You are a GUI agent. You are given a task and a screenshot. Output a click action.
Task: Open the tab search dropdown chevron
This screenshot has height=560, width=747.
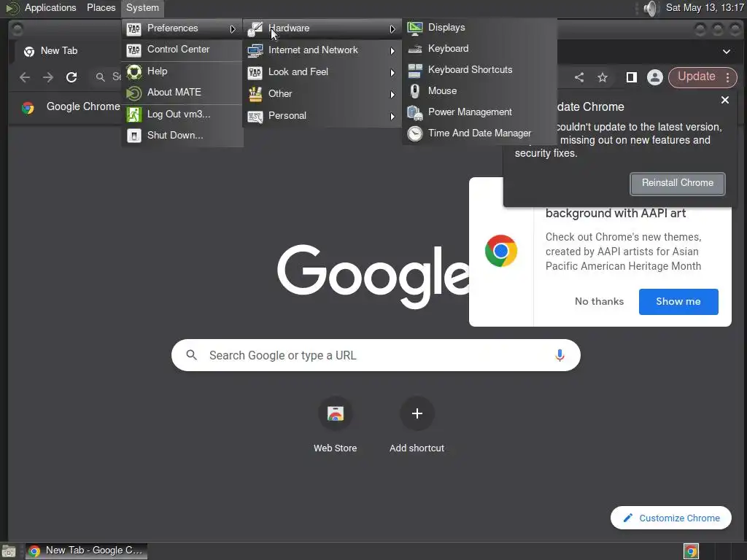point(727,52)
